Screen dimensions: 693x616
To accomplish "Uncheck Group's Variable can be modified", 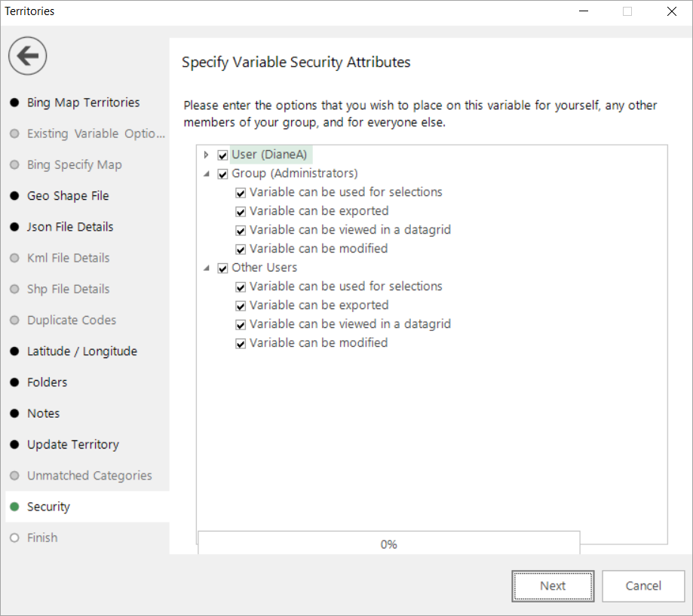I will [x=241, y=250].
